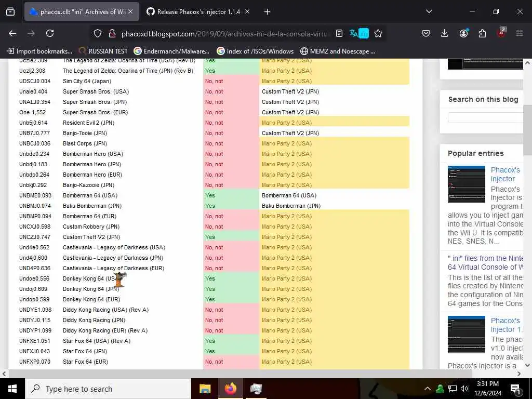Open a new tab with the plus button
The height and width of the screenshot is (399, 532).
tap(267, 12)
